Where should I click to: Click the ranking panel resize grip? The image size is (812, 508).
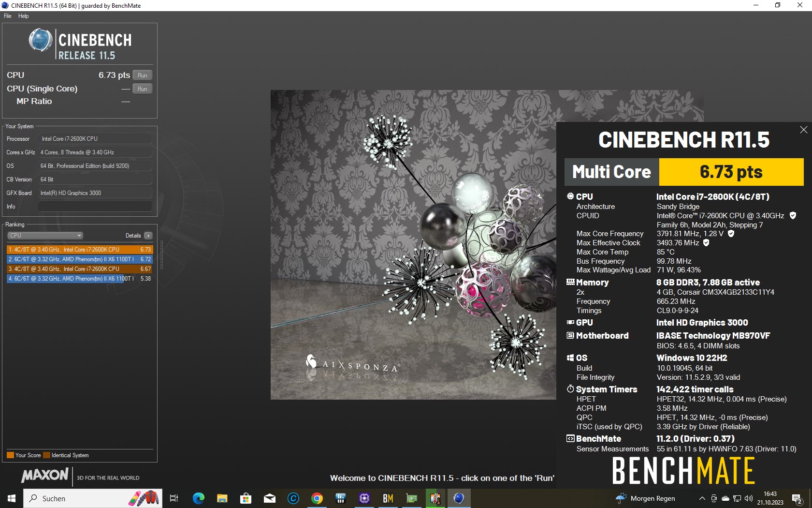(161, 255)
